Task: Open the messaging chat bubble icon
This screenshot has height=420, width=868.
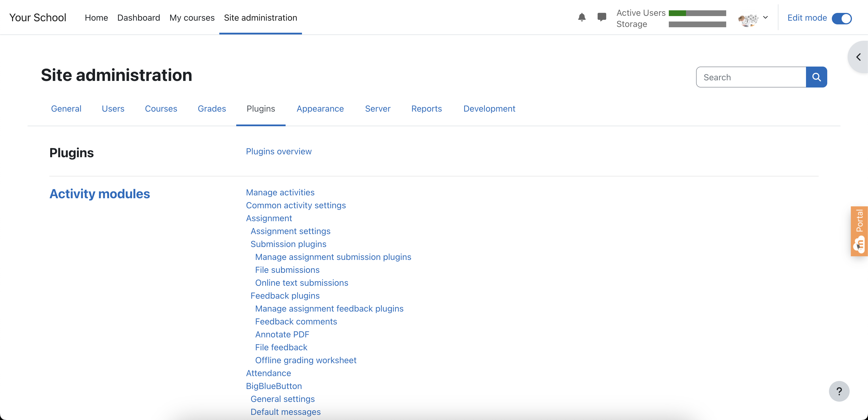Action: (601, 17)
